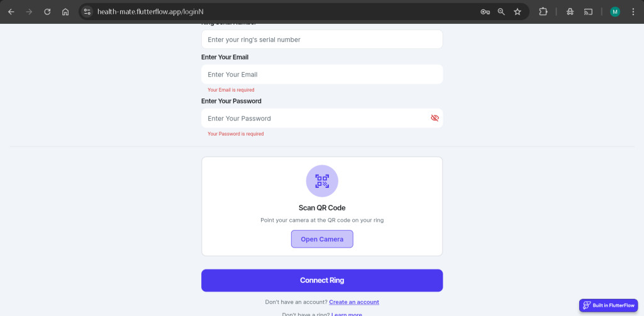Open the green M profile avatar menu
Viewport: 644px width, 316px height.
pyautogui.click(x=615, y=11)
